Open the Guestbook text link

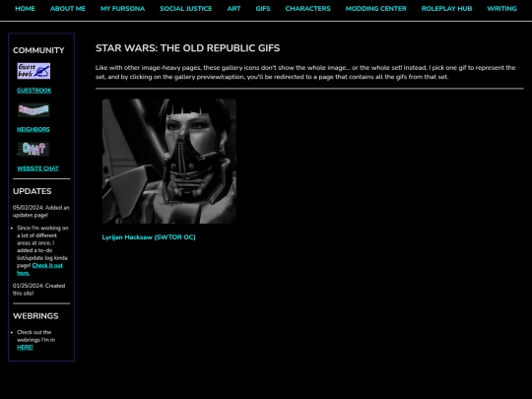pos(34,91)
